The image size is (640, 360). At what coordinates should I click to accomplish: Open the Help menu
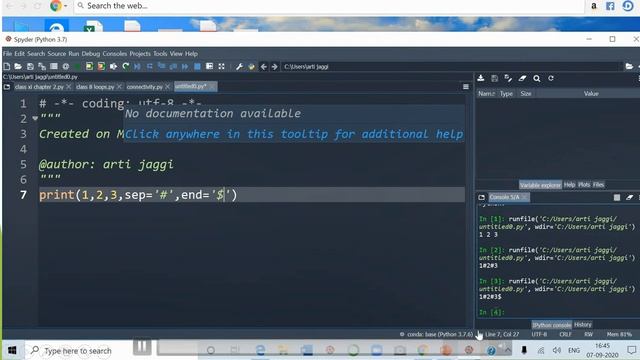click(x=191, y=53)
